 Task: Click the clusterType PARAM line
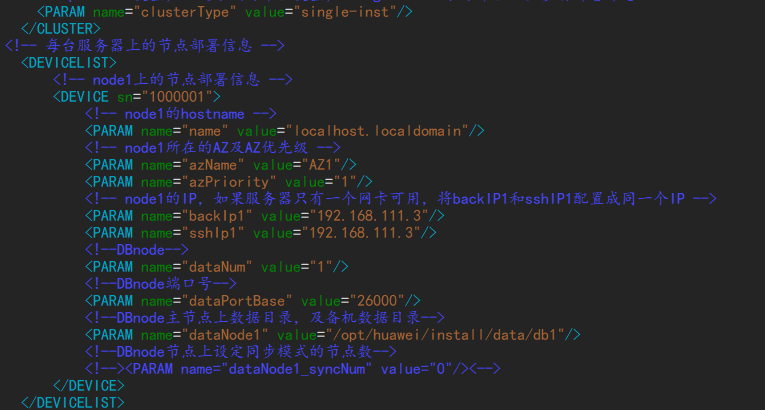coord(225,12)
